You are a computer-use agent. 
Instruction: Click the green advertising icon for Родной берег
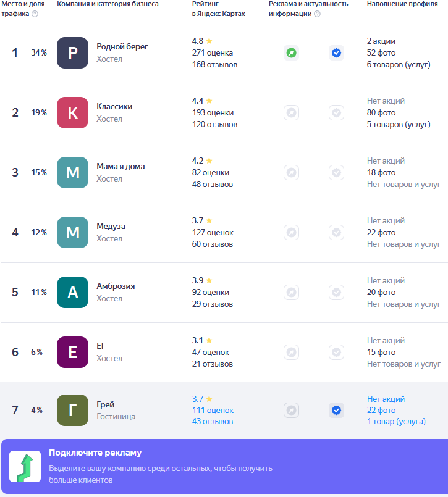[x=291, y=53]
